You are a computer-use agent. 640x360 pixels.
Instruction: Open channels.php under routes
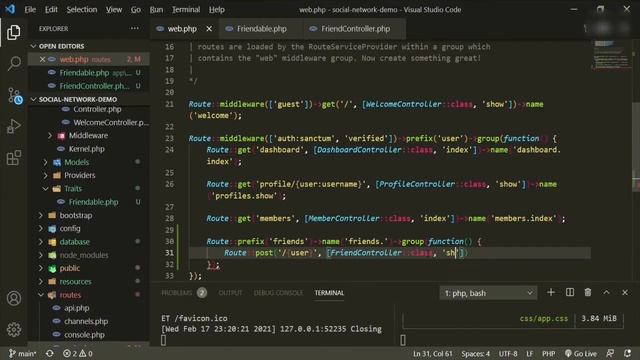86,321
